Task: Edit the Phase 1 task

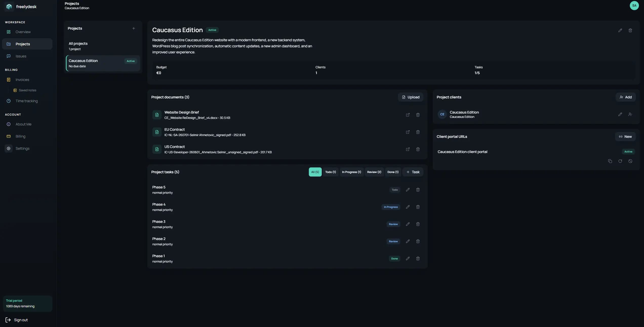Action: pos(408,258)
